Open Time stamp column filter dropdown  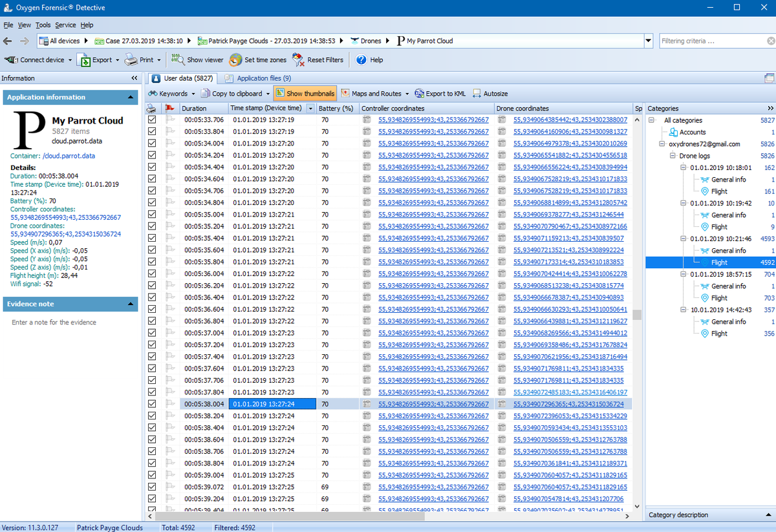pos(311,109)
